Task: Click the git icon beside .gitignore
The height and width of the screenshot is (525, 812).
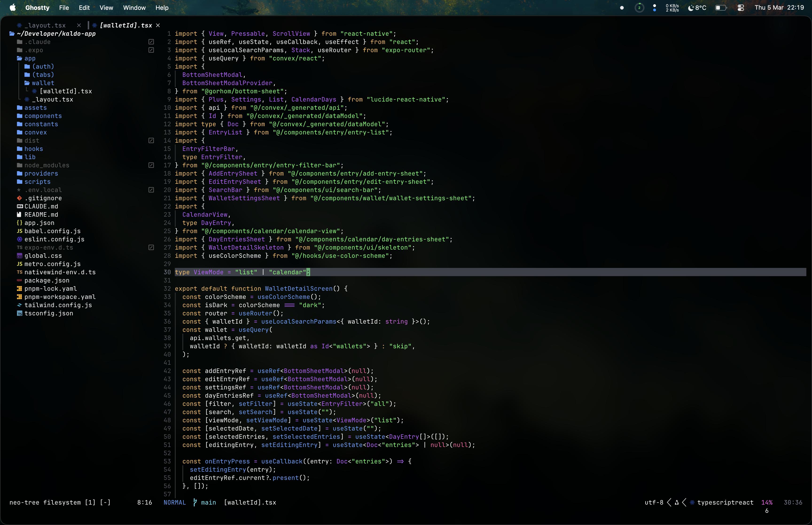Action: pos(20,198)
